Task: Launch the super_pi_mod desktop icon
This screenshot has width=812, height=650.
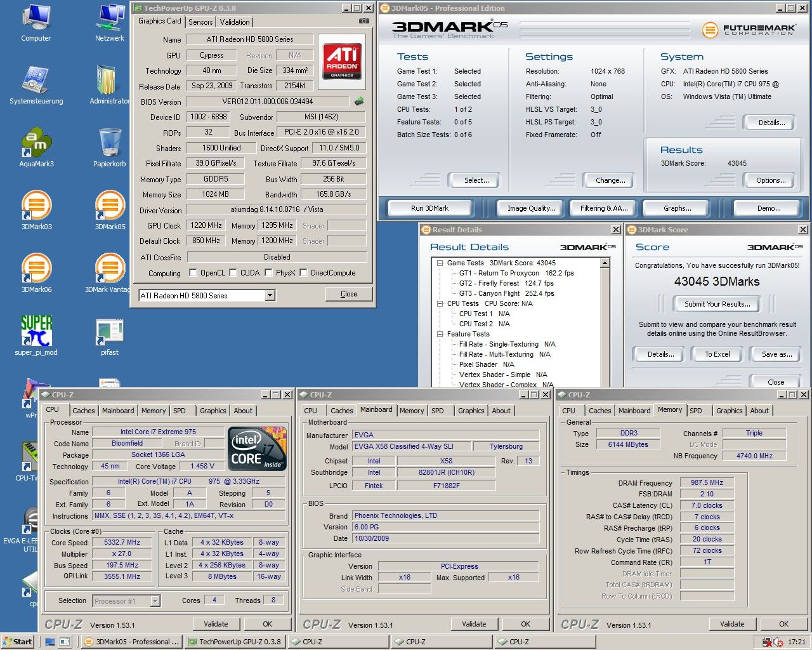Action: pyautogui.click(x=36, y=331)
